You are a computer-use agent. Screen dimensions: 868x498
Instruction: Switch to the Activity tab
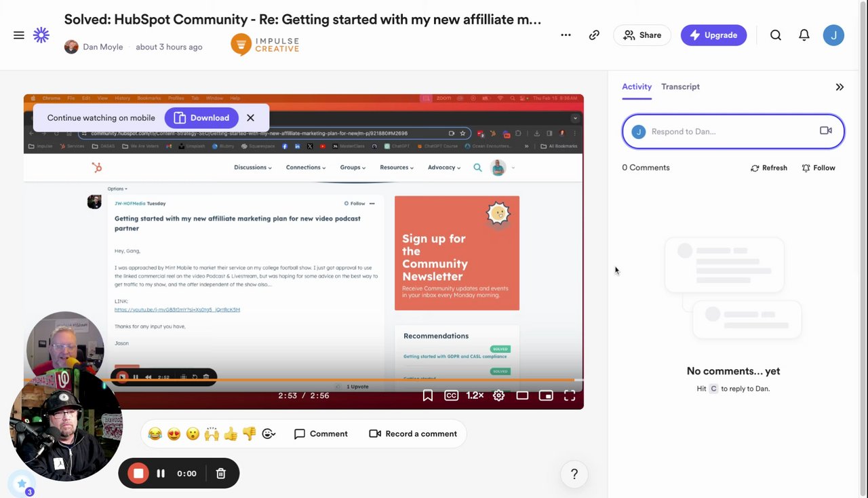tap(637, 87)
